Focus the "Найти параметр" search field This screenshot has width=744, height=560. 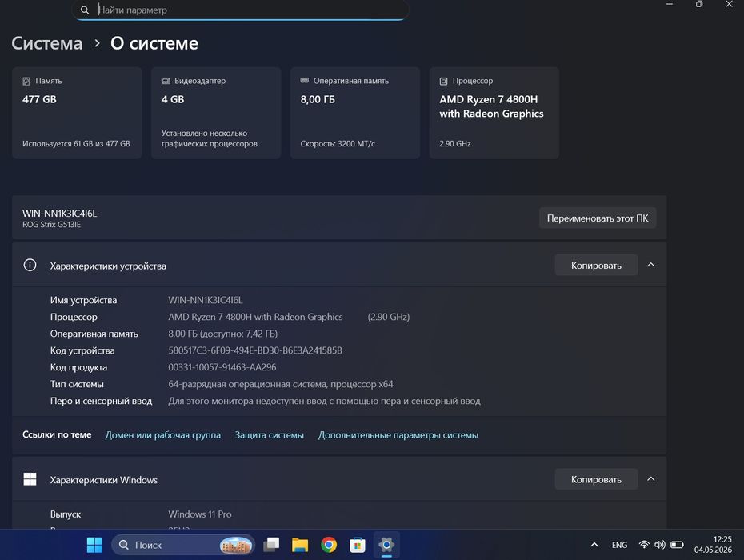click(240, 10)
